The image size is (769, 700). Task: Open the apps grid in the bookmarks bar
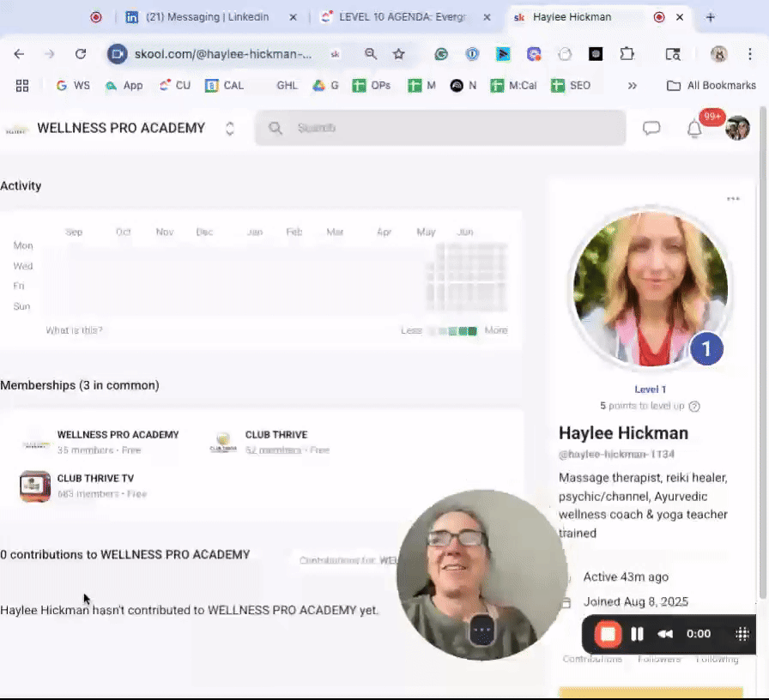[x=22, y=86]
